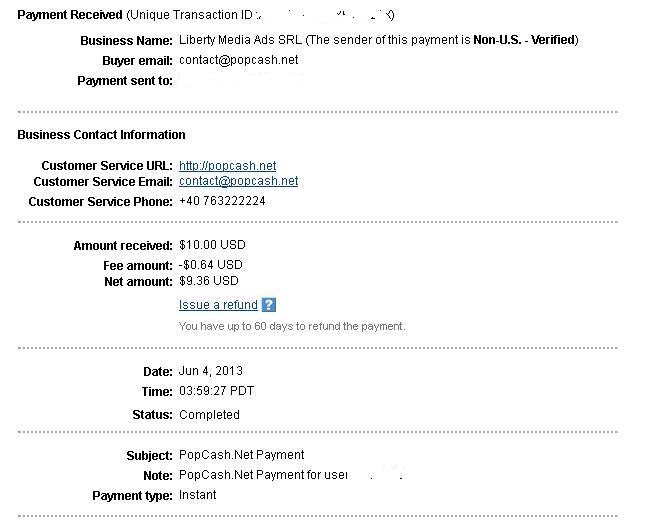Click the $9.36 USD net amount
Screen dimensions: 651x523
coord(209,281)
